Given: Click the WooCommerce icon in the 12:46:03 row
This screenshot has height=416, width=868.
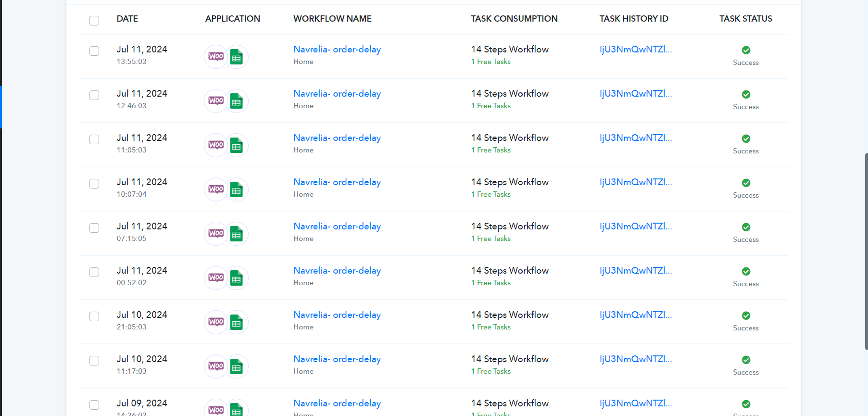Looking at the screenshot, I should tap(216, 101).
